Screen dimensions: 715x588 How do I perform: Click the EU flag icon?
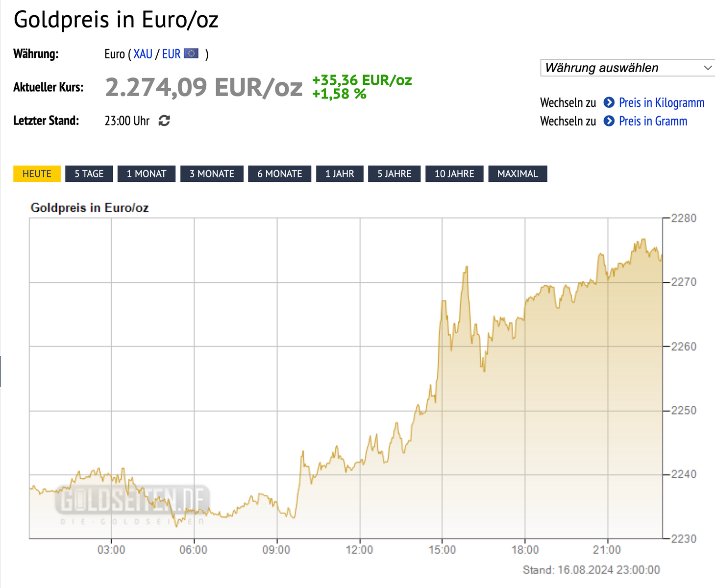191,53
